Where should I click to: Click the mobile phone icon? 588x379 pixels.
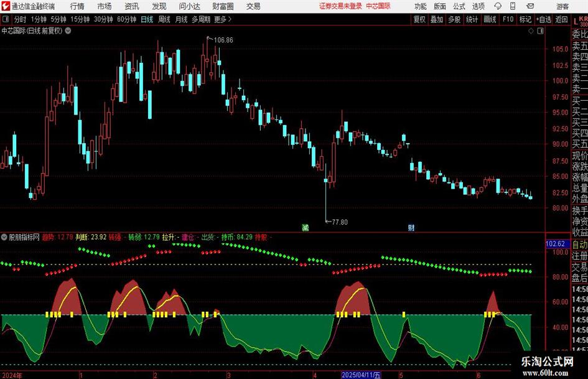(x=513, y=6)
